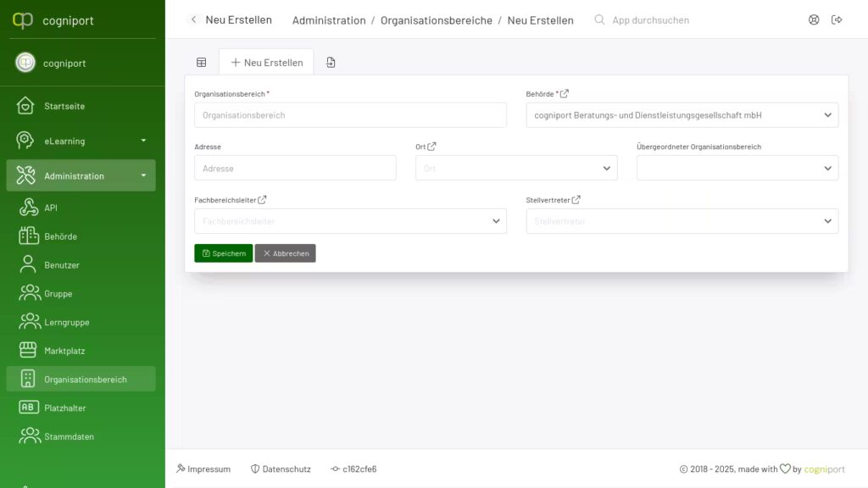Click external link icon next to Fachbereichsleiter

coord(262,200)
